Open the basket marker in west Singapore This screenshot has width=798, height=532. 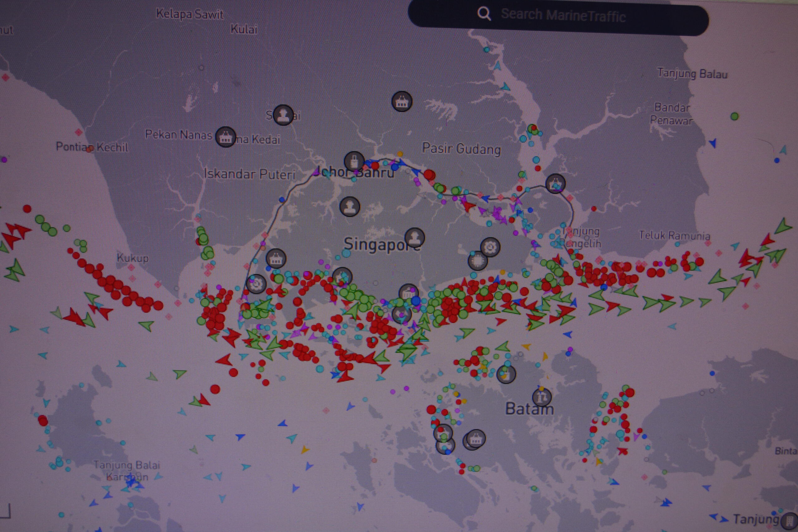coord(276,259)
